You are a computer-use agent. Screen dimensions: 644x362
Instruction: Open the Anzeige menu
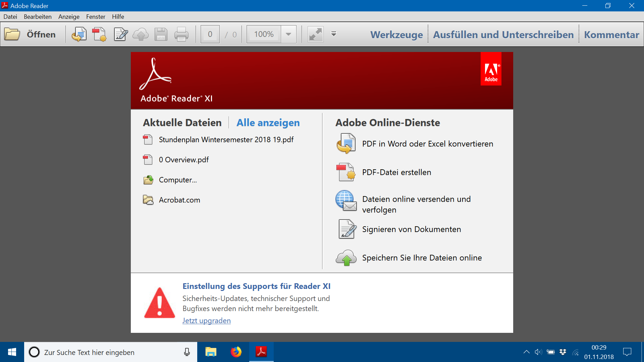click(69, 17)
